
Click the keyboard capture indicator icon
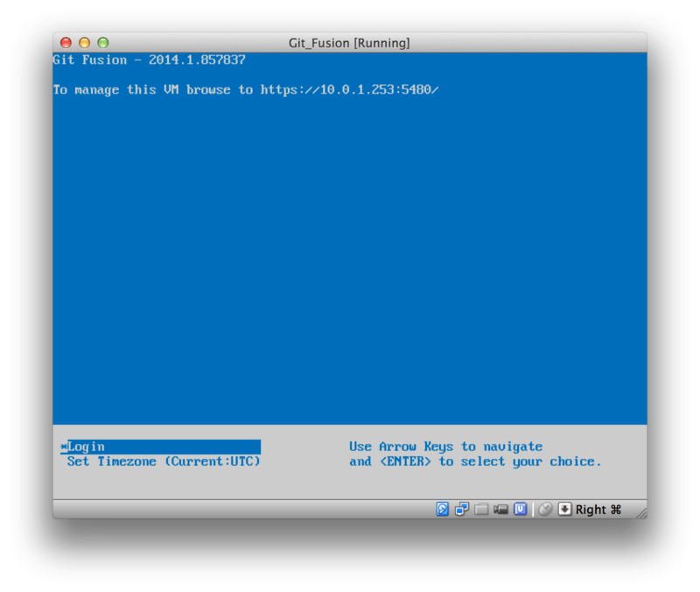coord(563,510)
